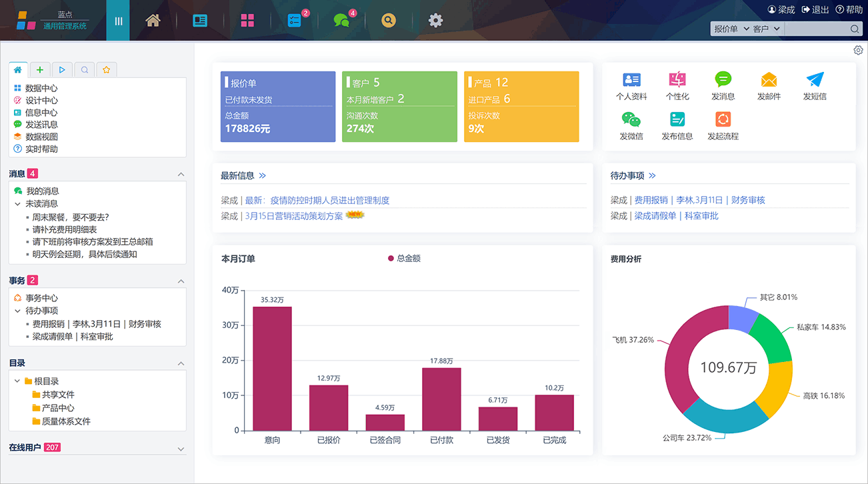Click the 发布信息 publish info icon
The height and width of the screenshot is (484, 868).
(x=677, y=121)
